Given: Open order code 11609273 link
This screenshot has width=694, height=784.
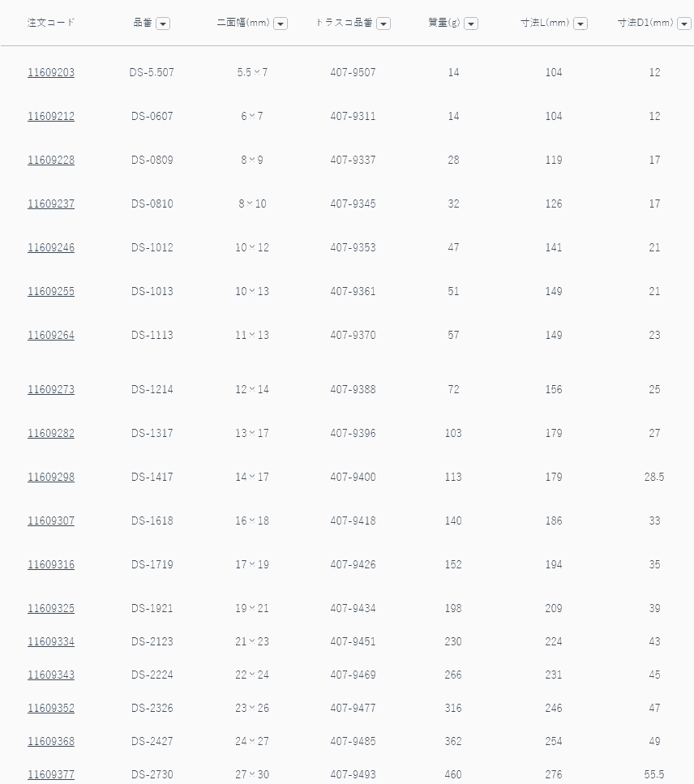Looking at the screenshot, I should click(51, 389).
